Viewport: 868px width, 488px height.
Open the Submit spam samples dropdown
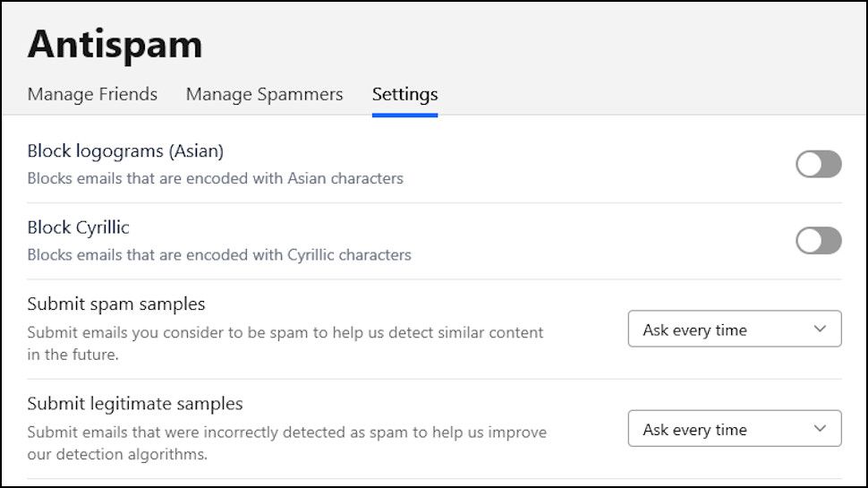pyautogui.click(x=734, y=329)
